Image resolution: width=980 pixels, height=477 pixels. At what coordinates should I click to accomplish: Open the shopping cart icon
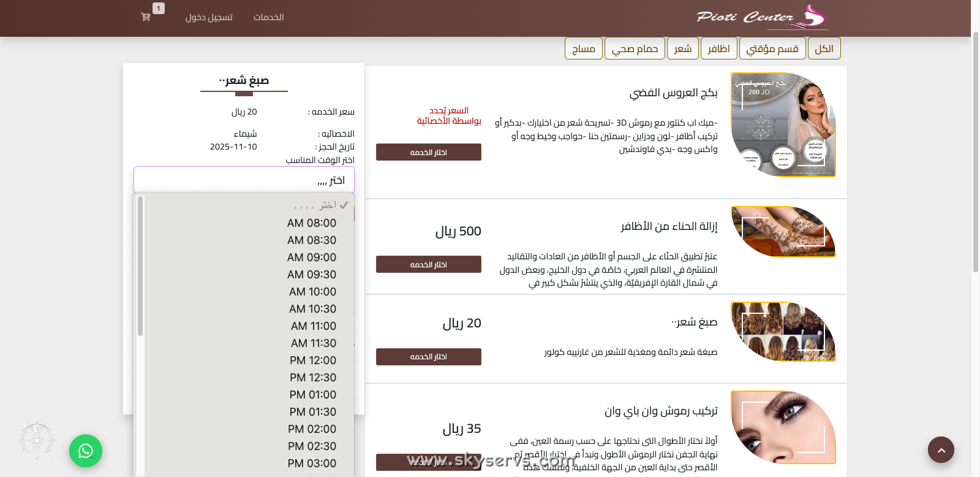point(146,17)
